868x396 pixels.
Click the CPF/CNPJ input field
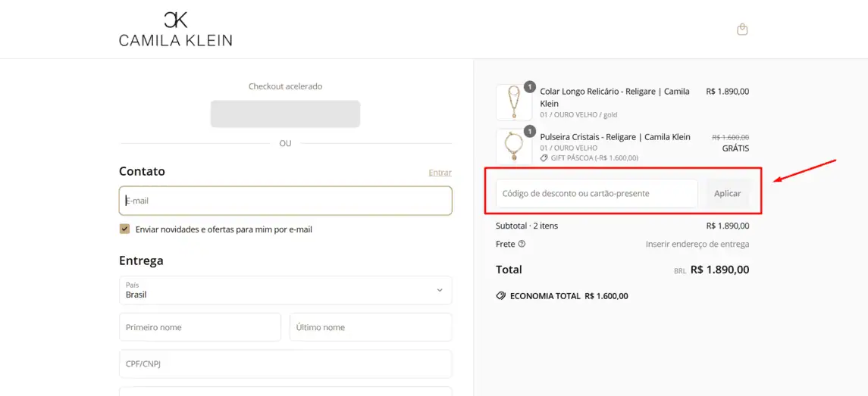(286, 364)
